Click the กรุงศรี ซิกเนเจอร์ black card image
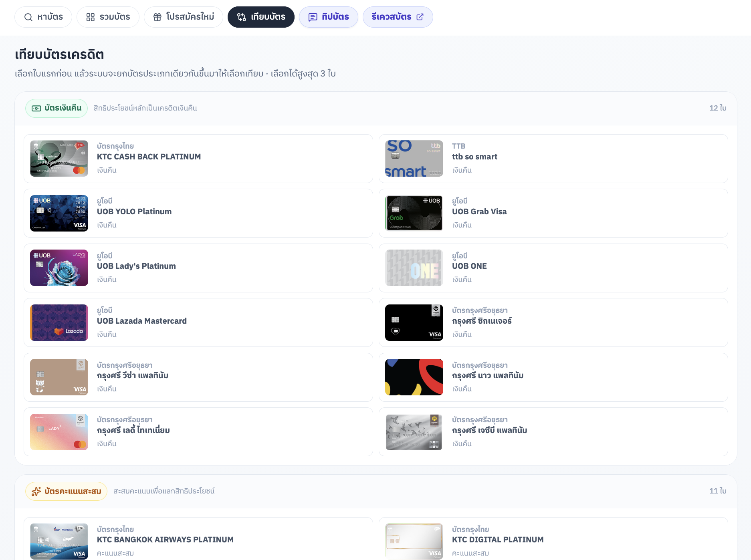751x560 pixels. (x=414, y=322)
